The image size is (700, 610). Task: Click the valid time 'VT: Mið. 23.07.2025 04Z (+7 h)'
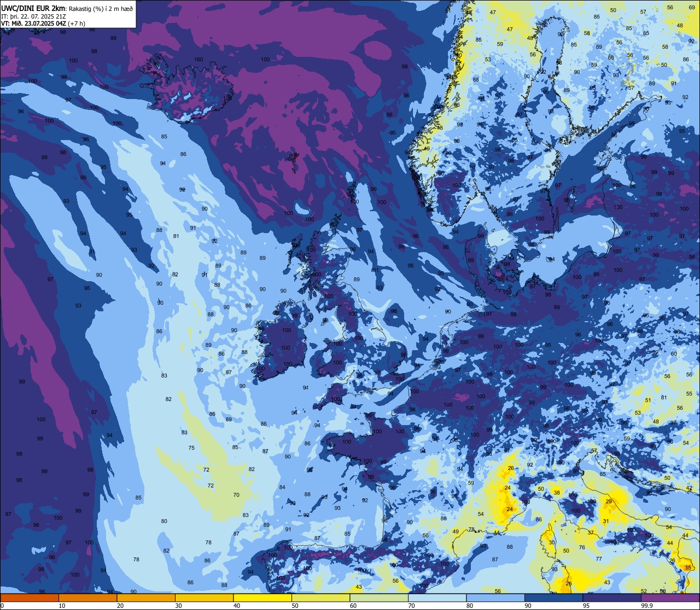click(x=43, y=24)
